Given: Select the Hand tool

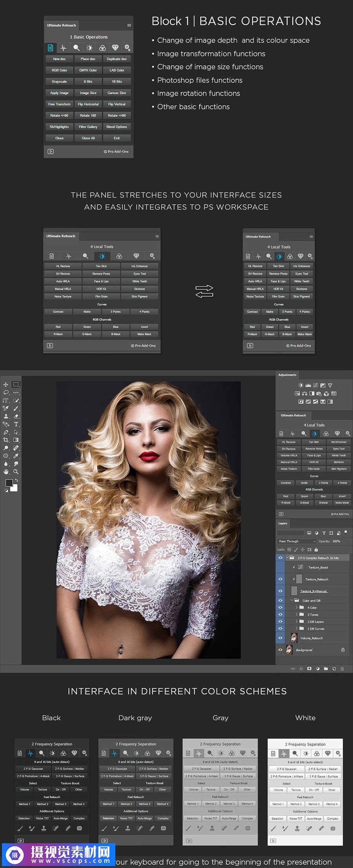Looking at the screenshot, I should [6, 472].
